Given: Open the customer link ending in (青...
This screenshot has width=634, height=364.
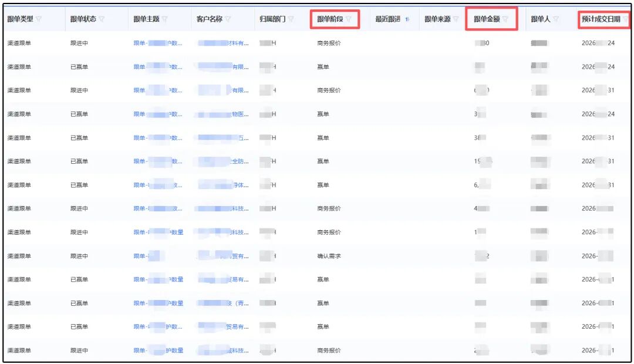Looking at the screenshot, I should [x=223, y=304].
